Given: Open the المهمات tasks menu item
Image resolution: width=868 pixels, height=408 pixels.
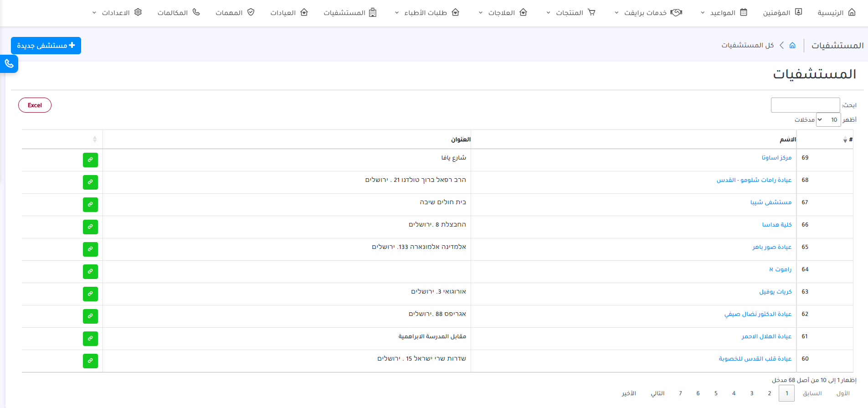Looking at the screenshot, I should [235, 13].
